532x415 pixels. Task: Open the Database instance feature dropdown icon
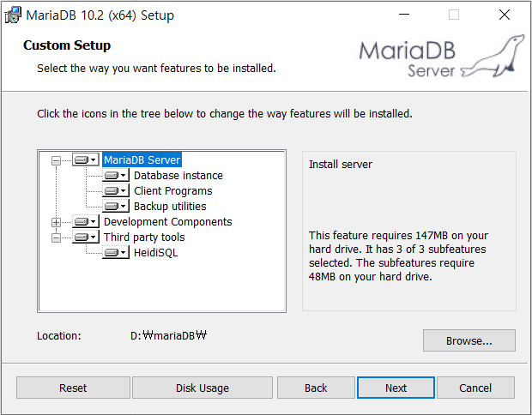coord(116,175)
